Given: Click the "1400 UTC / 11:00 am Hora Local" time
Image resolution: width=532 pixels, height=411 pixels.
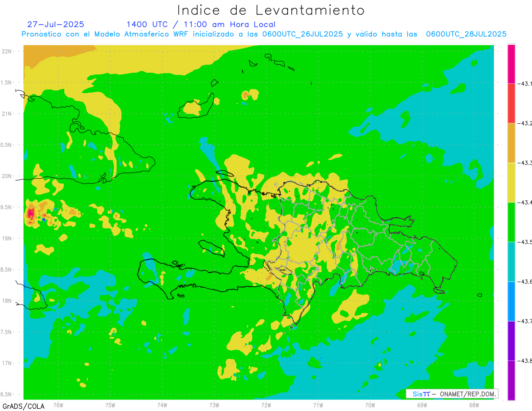Looking at the screenshot, I should [x=201, y=24].
